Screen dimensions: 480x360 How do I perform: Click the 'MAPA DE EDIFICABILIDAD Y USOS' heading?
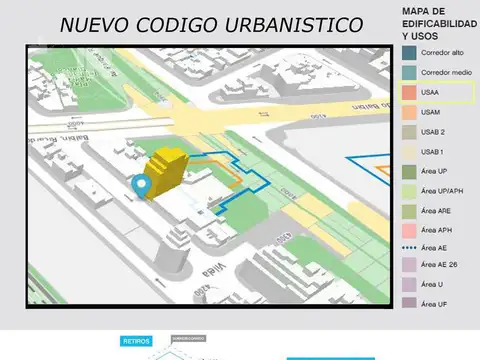click(439, 24)
